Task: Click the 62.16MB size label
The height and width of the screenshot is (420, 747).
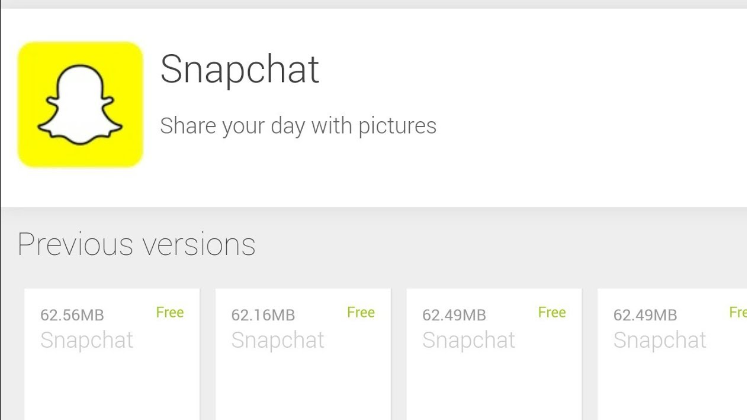Action: tap(263, 315)
